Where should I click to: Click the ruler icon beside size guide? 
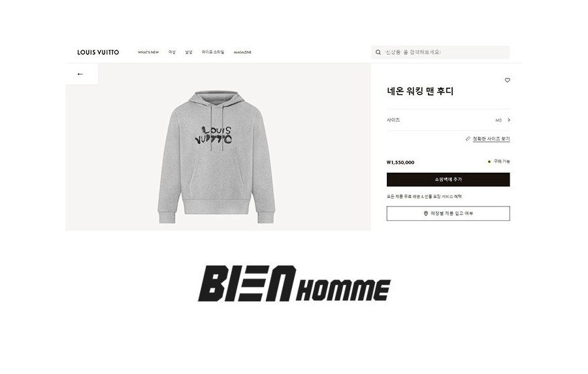tap(468, 139)
